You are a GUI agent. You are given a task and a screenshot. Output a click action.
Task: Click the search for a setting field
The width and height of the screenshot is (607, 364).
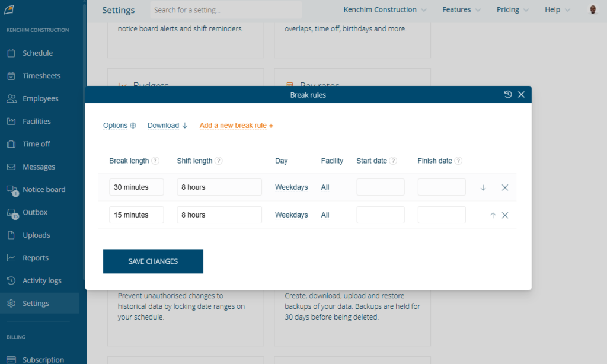(226, 10)
